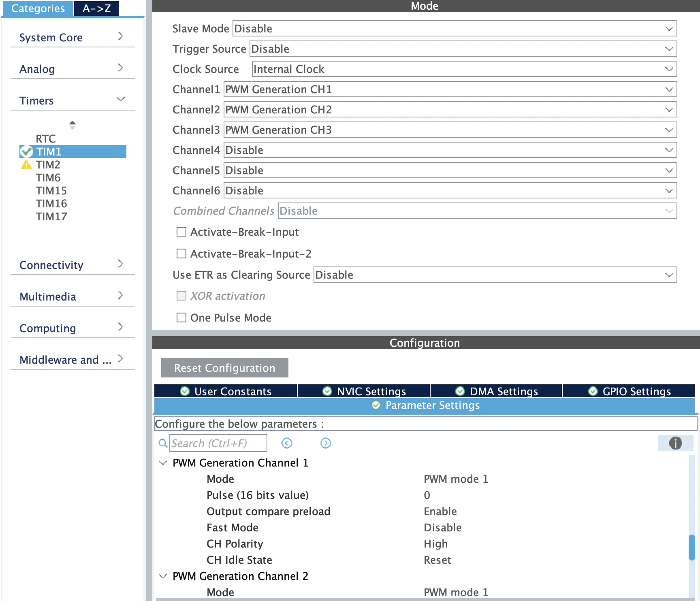Click the sort arrows above the RTC item
Screen dimensions: 700x601
coord(73,125)
